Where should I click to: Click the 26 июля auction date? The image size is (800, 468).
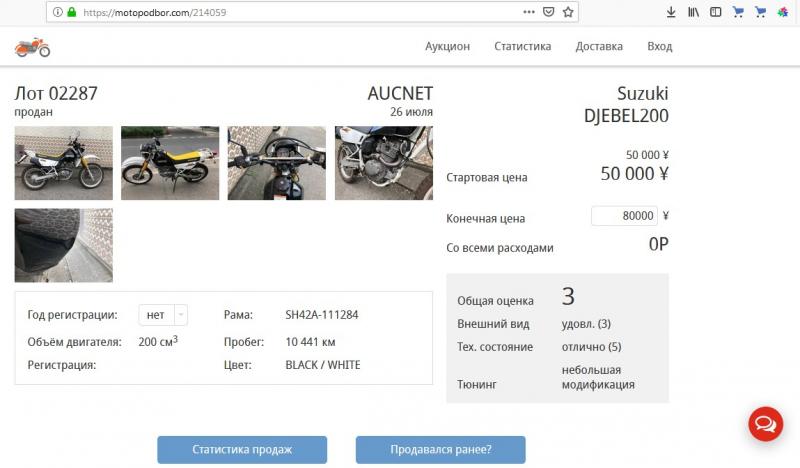point(411,112)
